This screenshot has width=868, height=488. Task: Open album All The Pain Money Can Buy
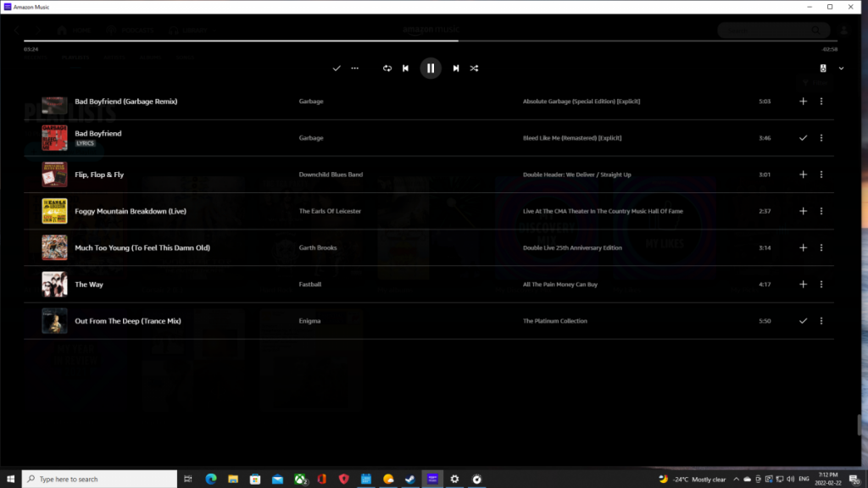560,284
